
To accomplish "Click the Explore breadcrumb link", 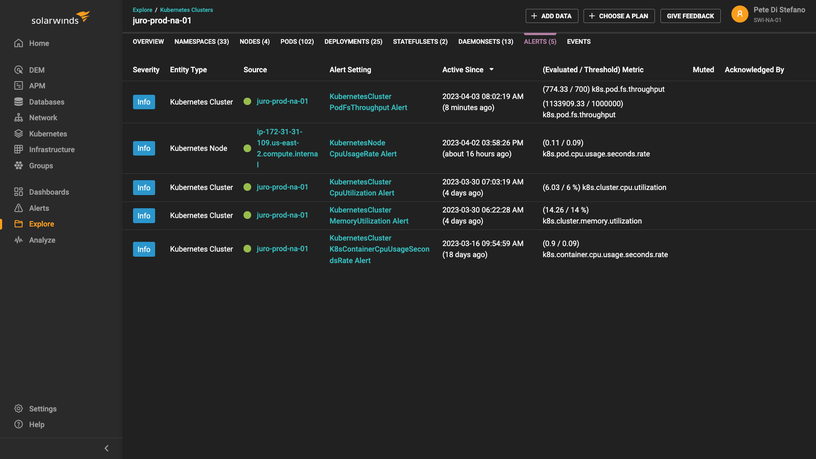I will coord(142,10).
